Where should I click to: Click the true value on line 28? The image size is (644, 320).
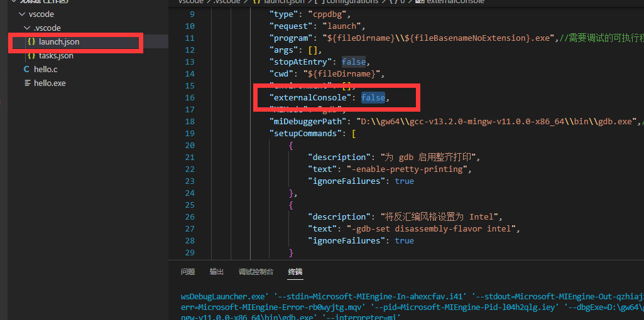pos(404,240)
